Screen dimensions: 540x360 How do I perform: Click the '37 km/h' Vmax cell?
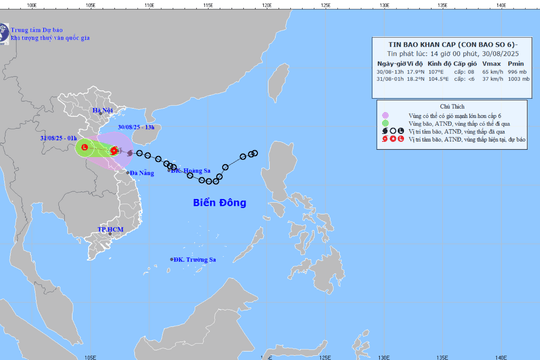tap(492, 79)
